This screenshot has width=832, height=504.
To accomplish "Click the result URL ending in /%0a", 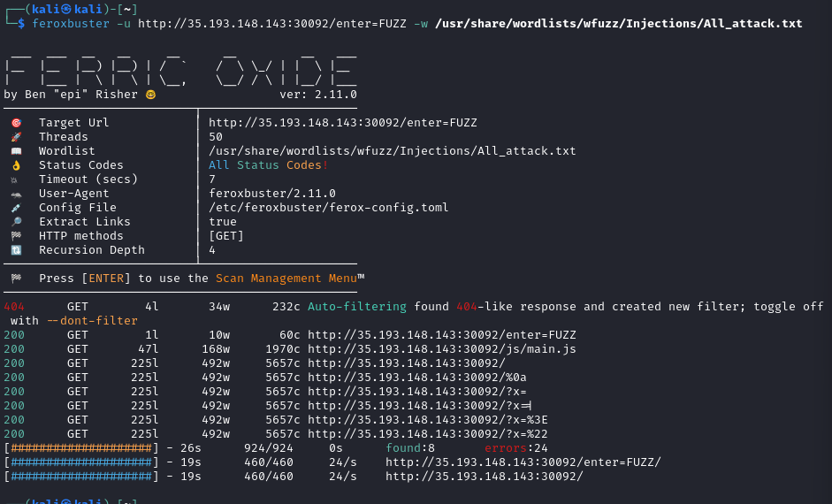I will [x=417, y=378].
